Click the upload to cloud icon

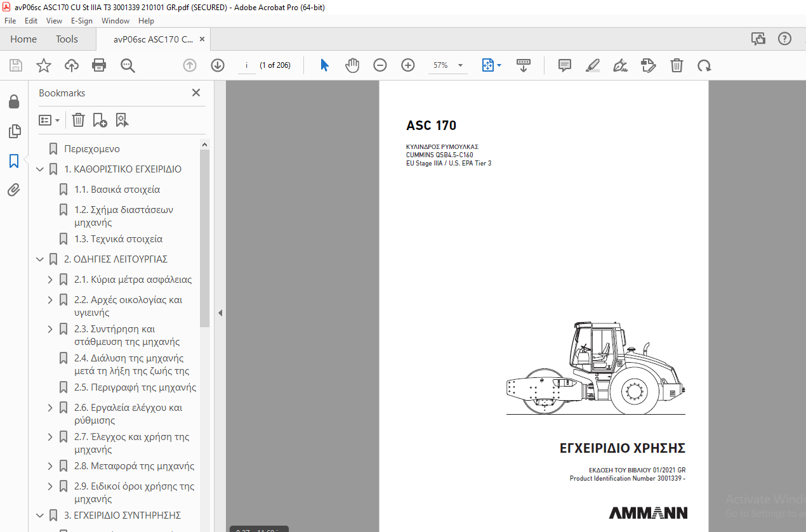[72, 65]
